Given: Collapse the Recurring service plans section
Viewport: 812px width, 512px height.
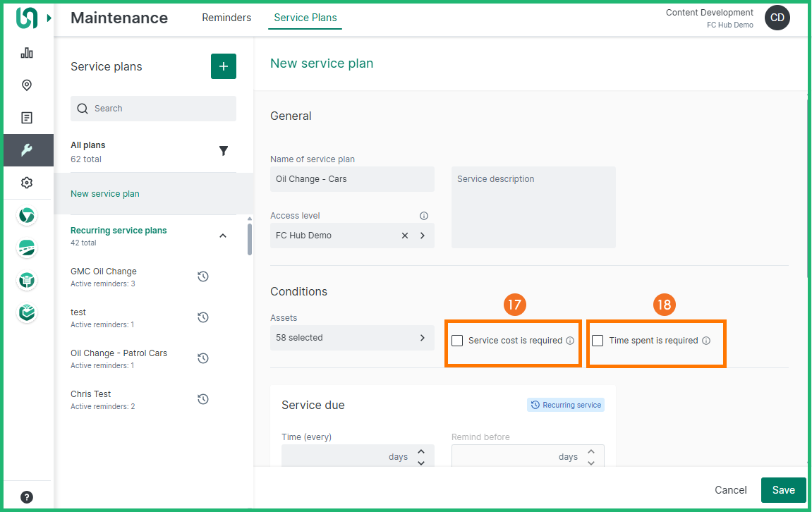Looking at the screenshot, I should (x=223, y=236).
